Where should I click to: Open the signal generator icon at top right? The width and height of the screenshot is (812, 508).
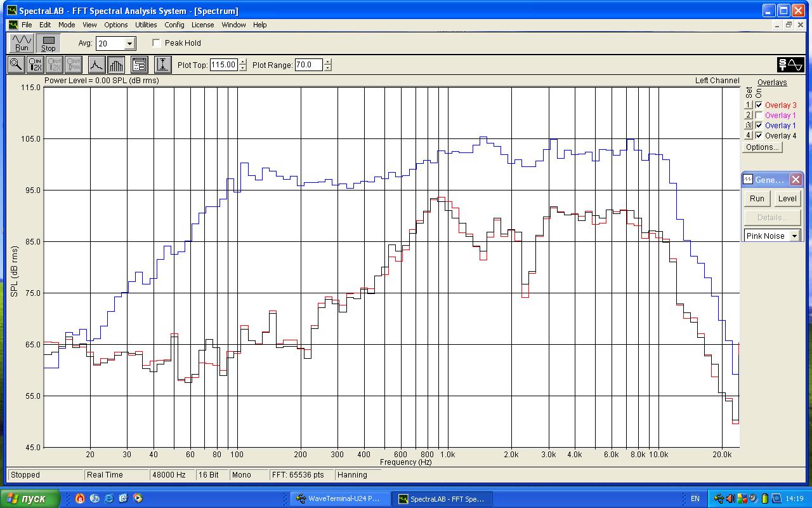pos(790,64)
